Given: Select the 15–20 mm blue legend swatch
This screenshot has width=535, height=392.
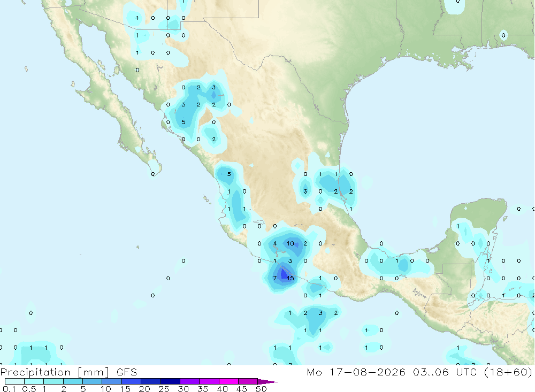Looking at the screenshot, I should [x=131, y=381].
